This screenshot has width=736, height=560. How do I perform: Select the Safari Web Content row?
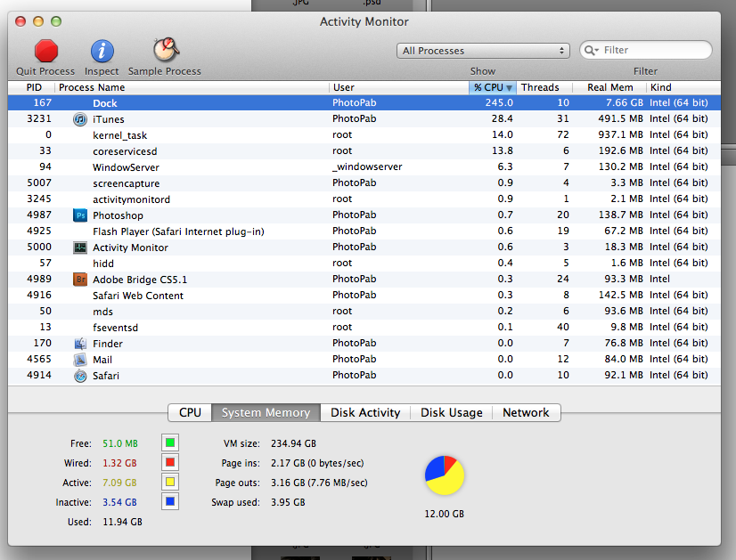(364, 295)
